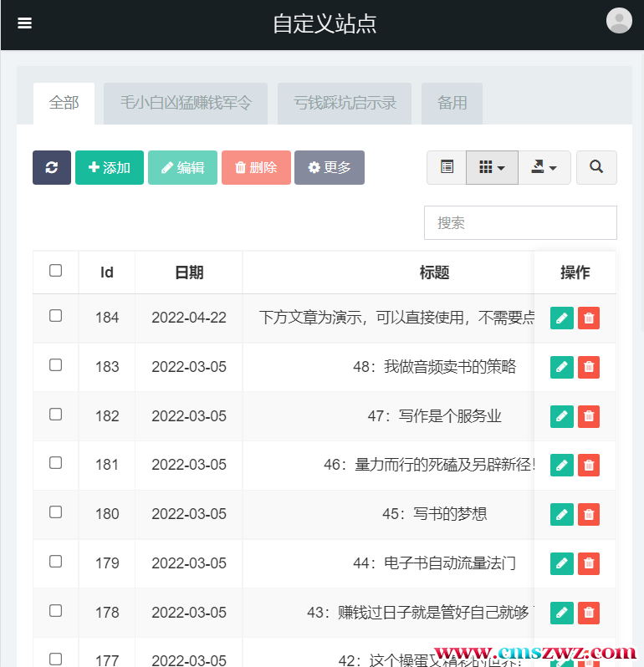
Task: Select the checkbox for row 178
Action: click(x=55, y=611)
